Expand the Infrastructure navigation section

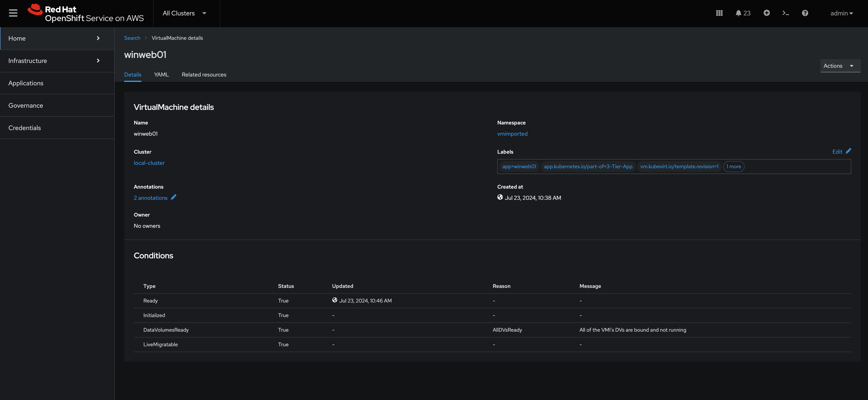[x=57, y=61]
